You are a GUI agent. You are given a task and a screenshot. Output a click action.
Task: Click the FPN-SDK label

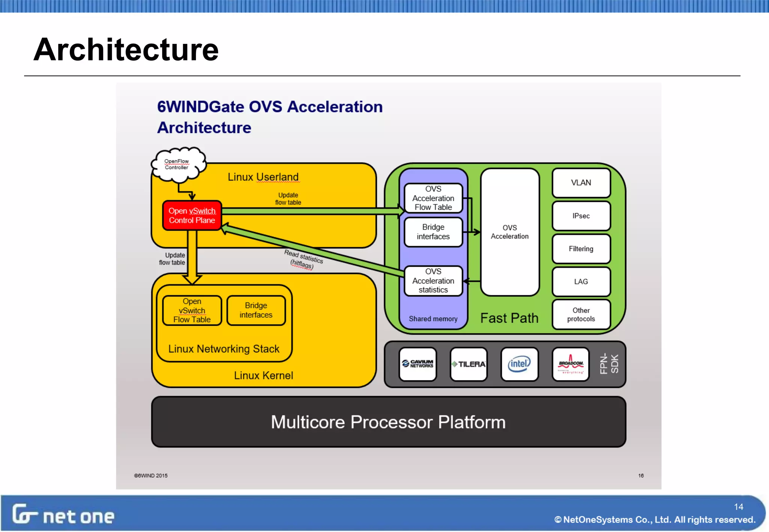pos(609,364)
